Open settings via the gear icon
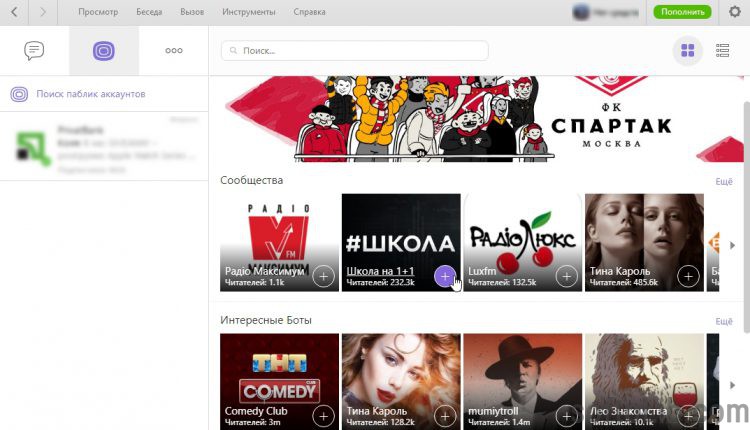This screenshot has height=430, width=750. tap(735, 11)
